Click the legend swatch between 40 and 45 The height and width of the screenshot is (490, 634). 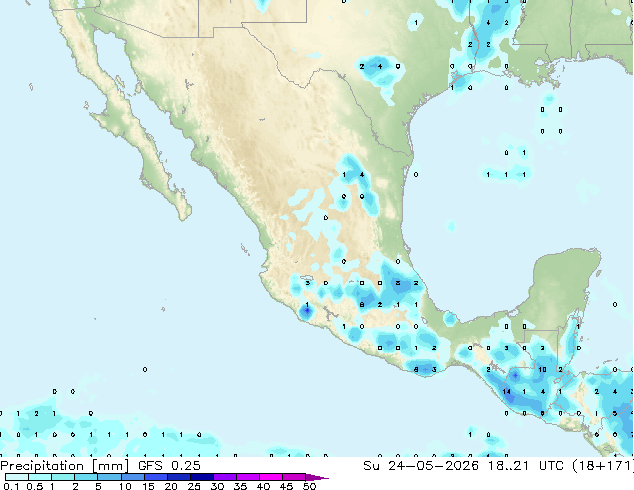tap(271, 477)
